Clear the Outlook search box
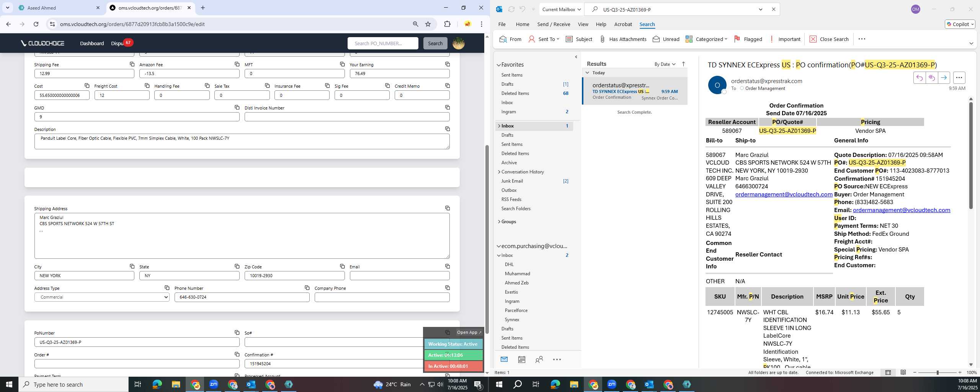980x392 pixels. (774, 10)
